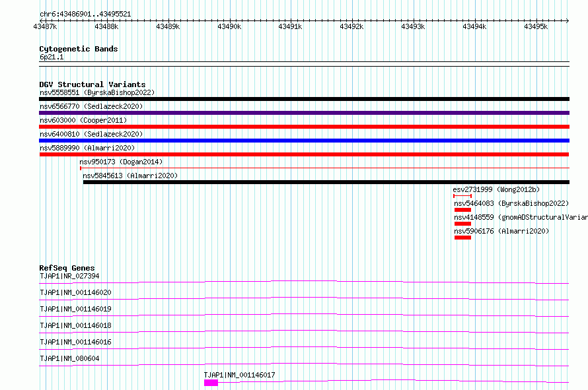Click the short red bar of nsv4148559
The height and width of the screenshot is (390, 588).
pyautogui.click(x=462, y=224)
